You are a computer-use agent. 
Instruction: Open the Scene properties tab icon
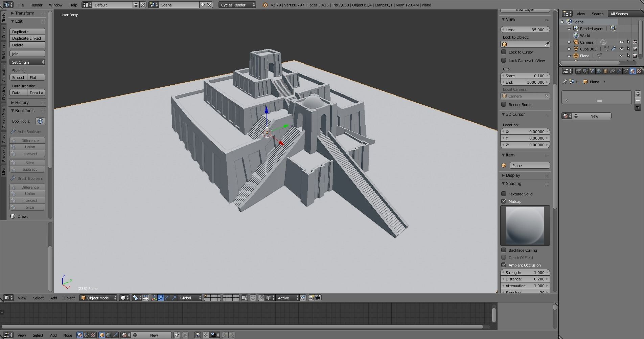tap(592, 71)
